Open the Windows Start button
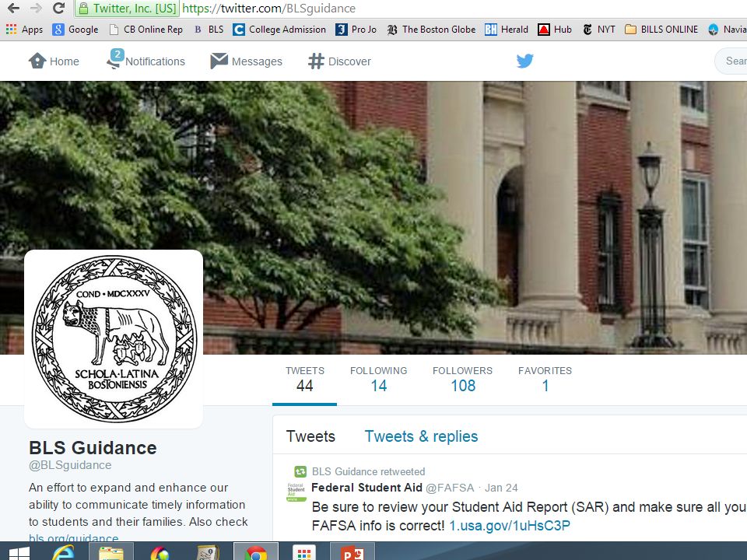The image size is (747, 560). point(19,553)
